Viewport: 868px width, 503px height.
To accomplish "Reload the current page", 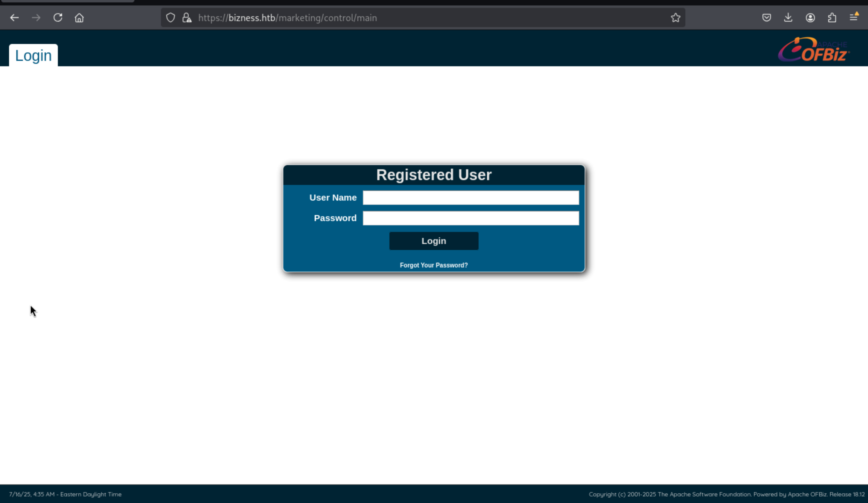I will pyautogui.click(x=58, y=17).
